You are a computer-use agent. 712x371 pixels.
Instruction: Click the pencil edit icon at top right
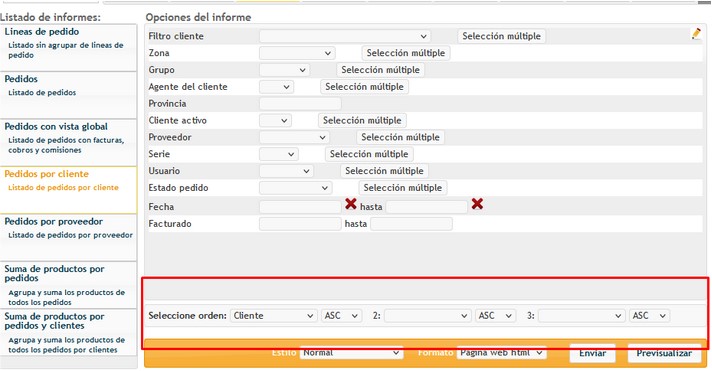click(696, 34)
